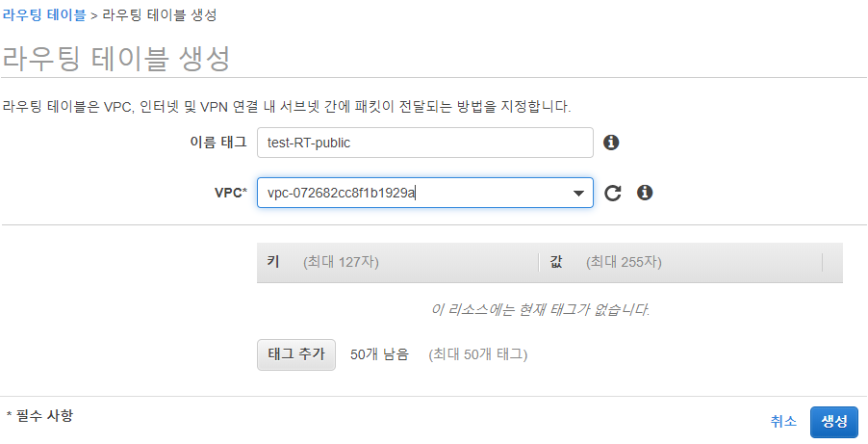The width and height of the screenshot is (868, 444).
Task: Click the VPC* required field label
Action: point(231,193)
